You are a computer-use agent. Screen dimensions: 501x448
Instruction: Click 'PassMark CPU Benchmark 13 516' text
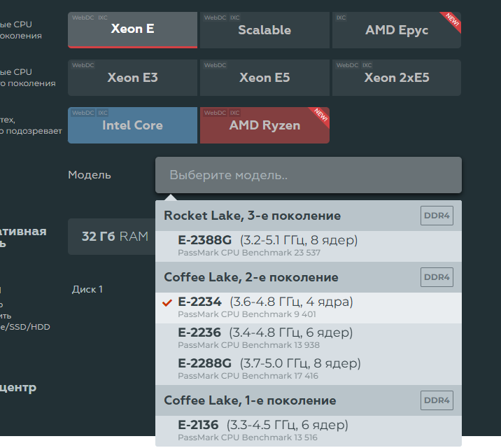pos(248,437)
